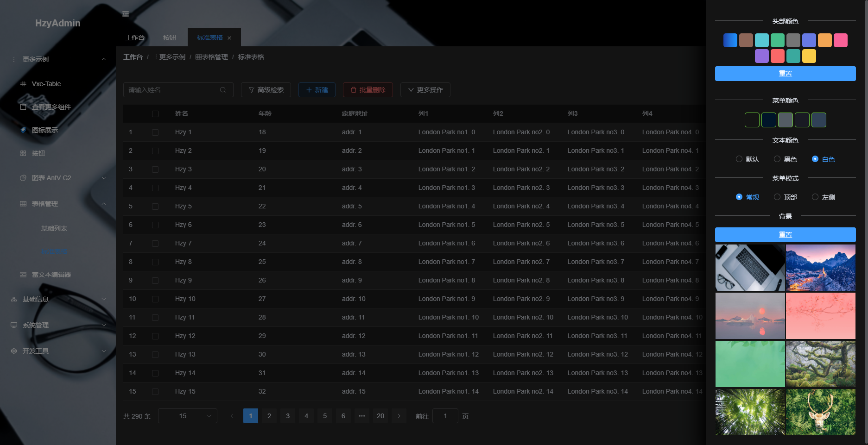Open Vxe-Table from the sidebar
Image resolution: width=868 pixels, height=445 pixels.
pyautogui.click(x=46, y=84)
